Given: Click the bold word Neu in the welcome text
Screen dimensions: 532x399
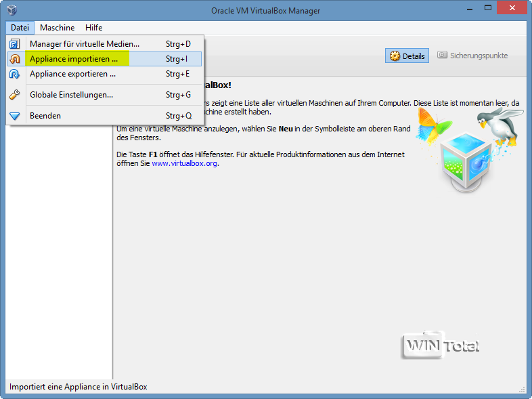Looking at the screenshot, I should click(286, 129).
